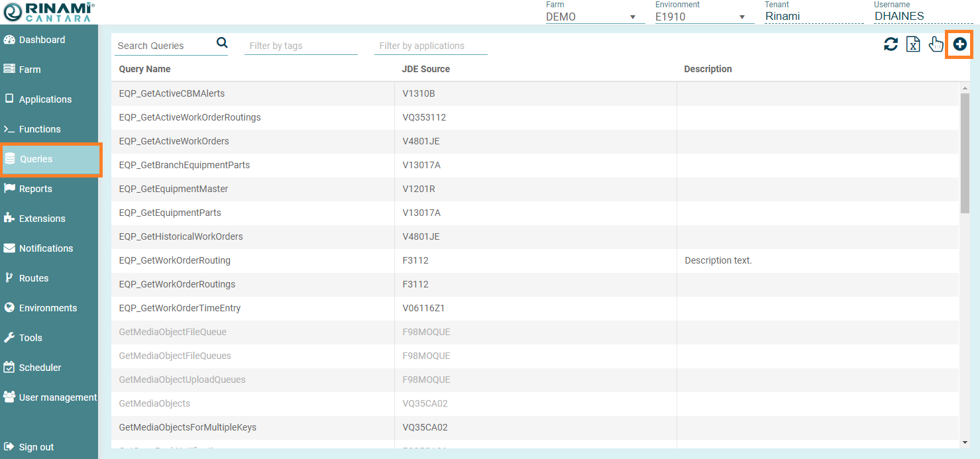The height and width of the screenshot is (459, 980).
Task: Click the refresh queries icon
Action: coord(891,44)
